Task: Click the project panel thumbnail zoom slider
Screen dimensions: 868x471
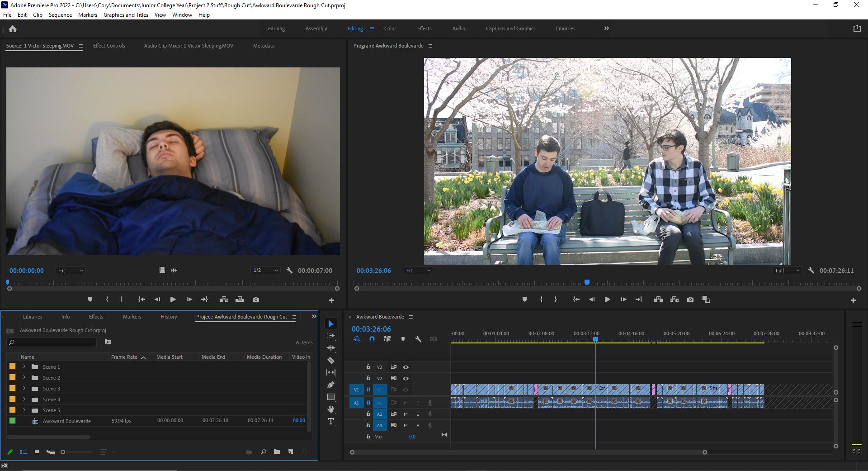Action: coord(63,452)
